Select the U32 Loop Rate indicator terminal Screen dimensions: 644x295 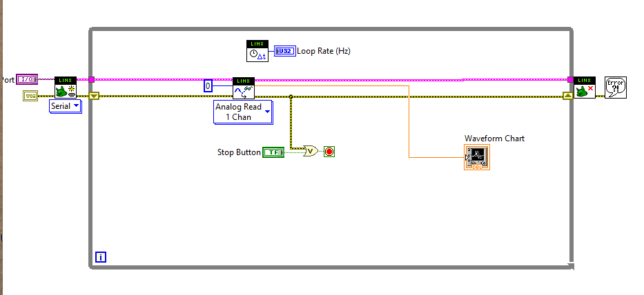click(284, 51)
